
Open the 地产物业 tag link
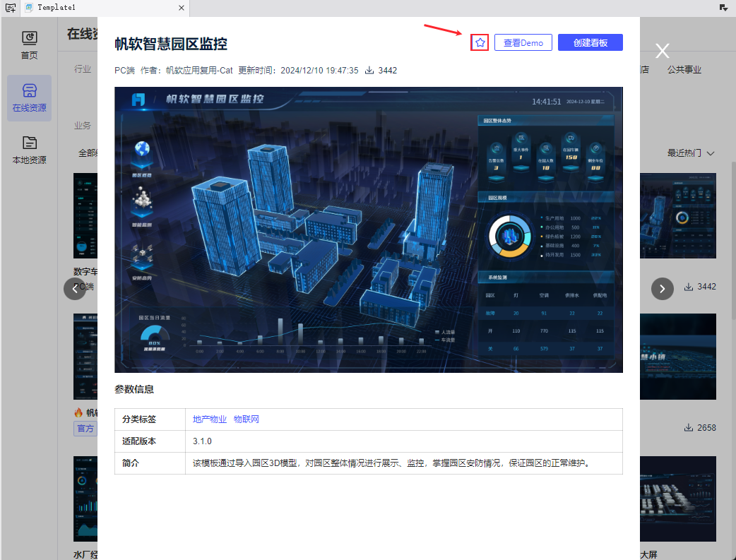(209, 419)
